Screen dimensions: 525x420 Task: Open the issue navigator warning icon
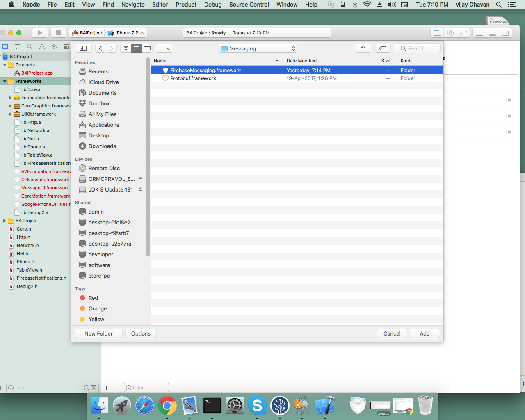[x=42, y=47]
